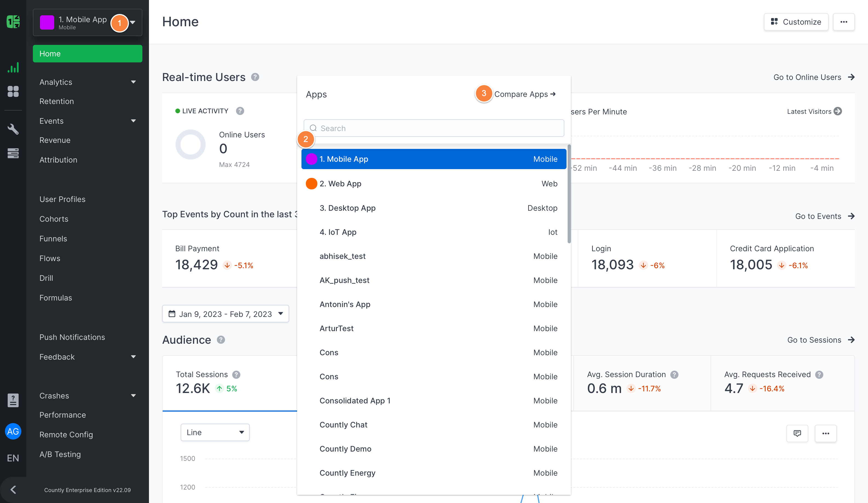868x503 pixels.
Task: Open User Profiles in the sidebar
Action: [x=62, y=199]
